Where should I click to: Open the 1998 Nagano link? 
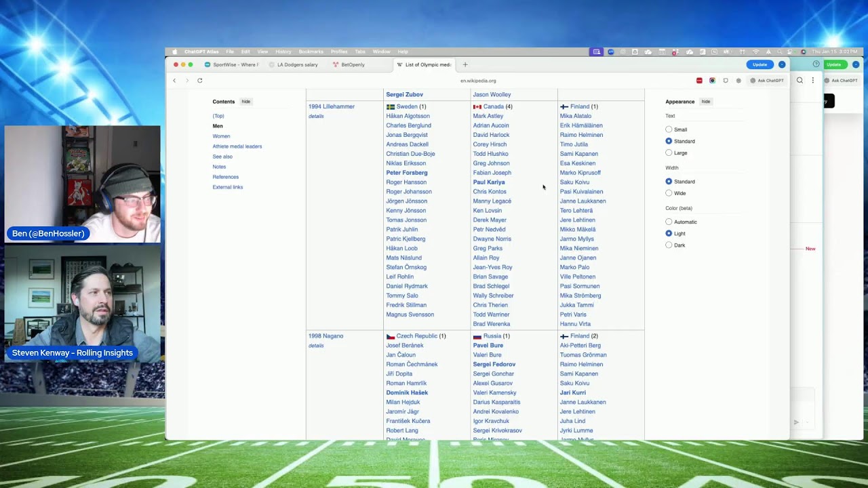325,336
